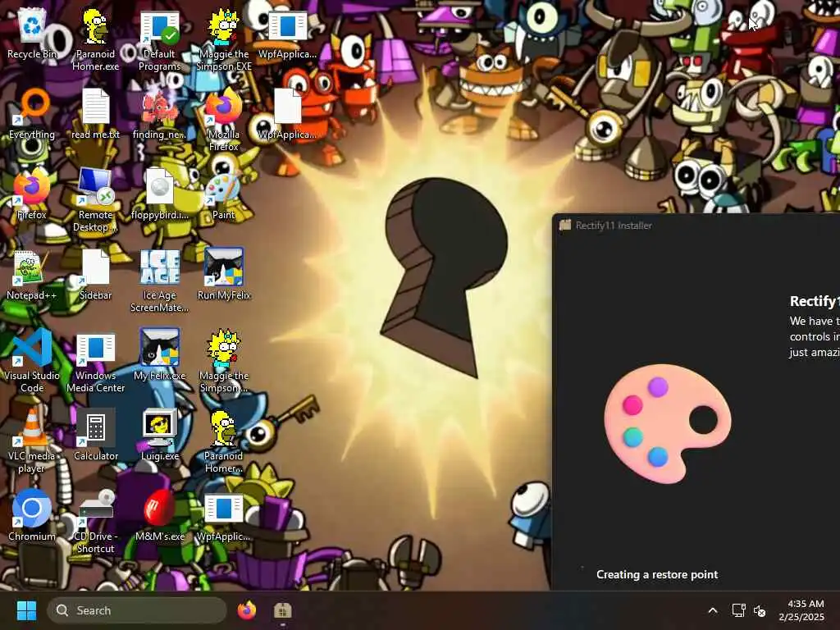This screenshot has width=840, height=630.
Task: Select the Sidebar shortcut icon
Action: point(95,276)
